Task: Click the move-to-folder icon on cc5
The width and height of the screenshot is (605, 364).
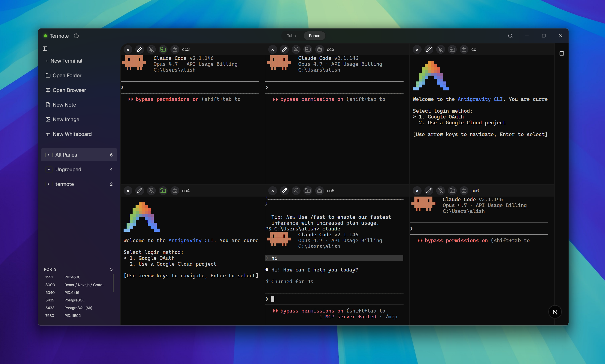Action: pyautogui.click(x=308, y=191)
